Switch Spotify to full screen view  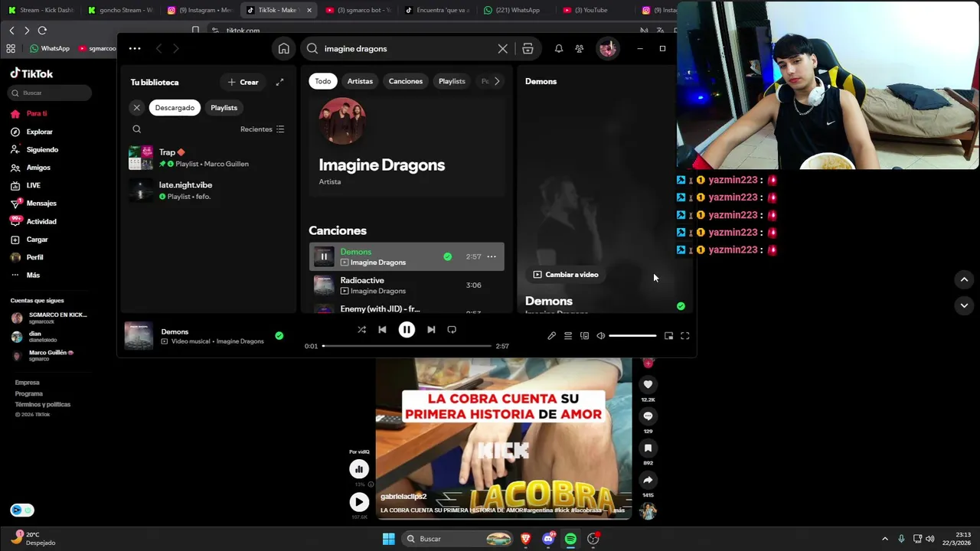coord(685,336)
